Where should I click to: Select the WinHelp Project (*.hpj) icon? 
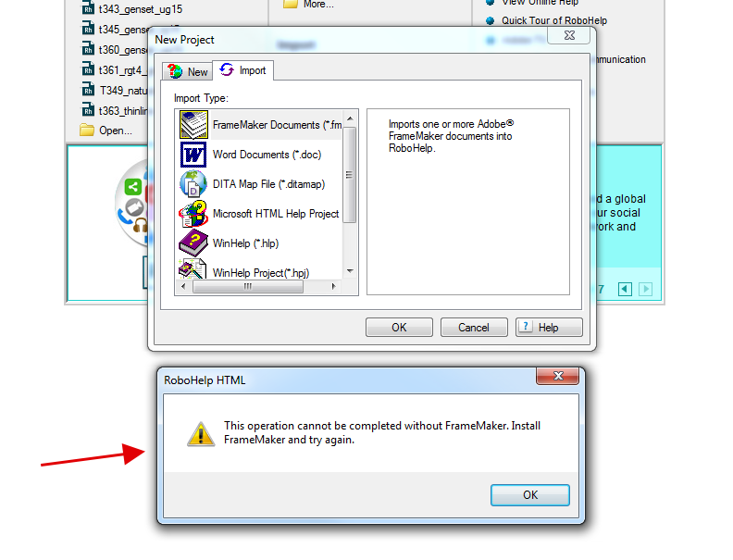coord(193,269)
